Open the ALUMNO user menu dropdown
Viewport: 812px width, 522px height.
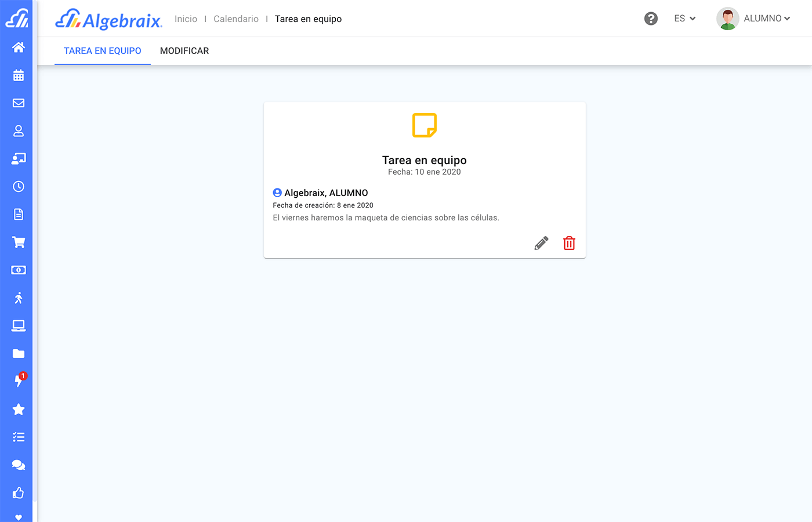(x=766, y=19)
